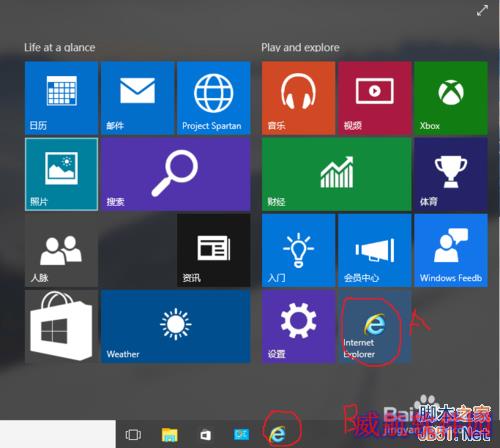Screen dimensions: 500x448
Task: Click the 'Play and explore' group heading
Action: pos(300,48)
